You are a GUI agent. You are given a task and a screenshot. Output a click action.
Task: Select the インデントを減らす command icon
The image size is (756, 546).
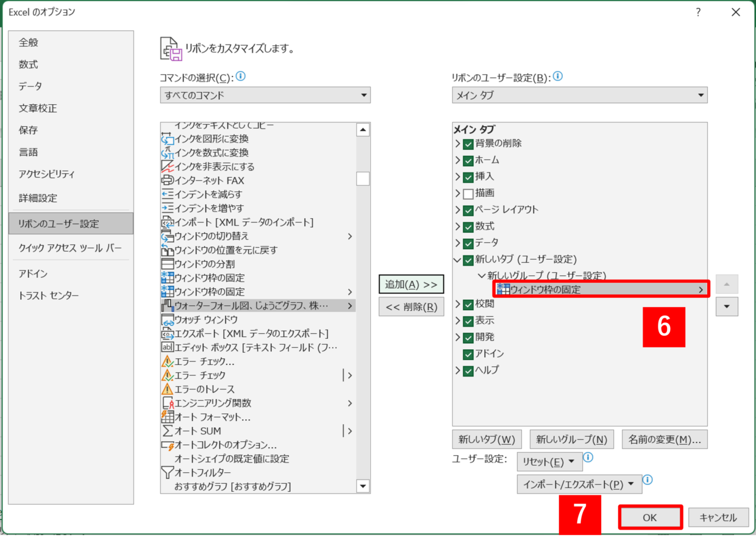coord(168,194)
